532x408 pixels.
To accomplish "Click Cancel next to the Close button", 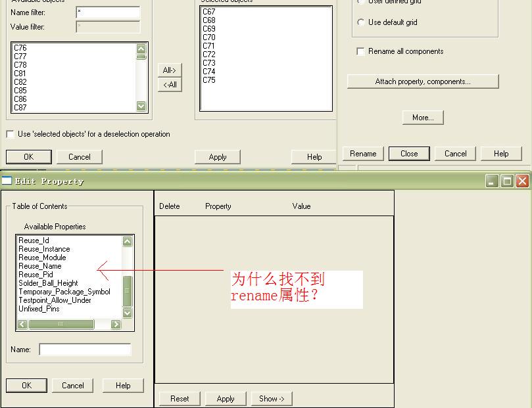I will tap(455, 154).
